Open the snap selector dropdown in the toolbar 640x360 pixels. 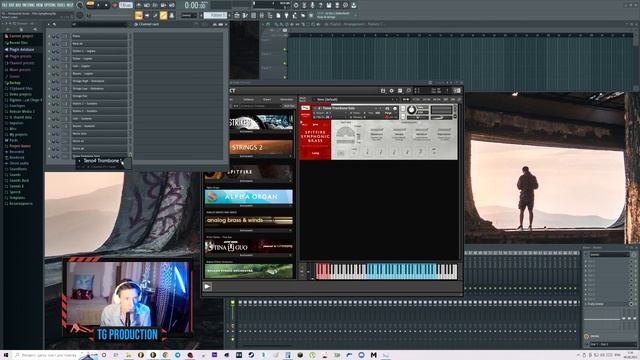click(x=189, y=16)
